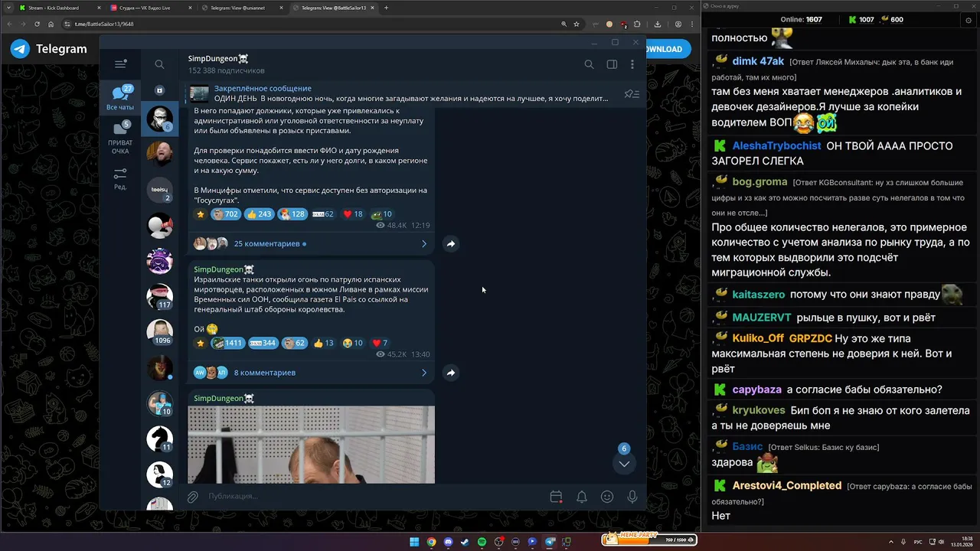The width and height of the screenshot is (980, 551).
Task: Open the 8 комментариев thread
Action: pos(311,373)
